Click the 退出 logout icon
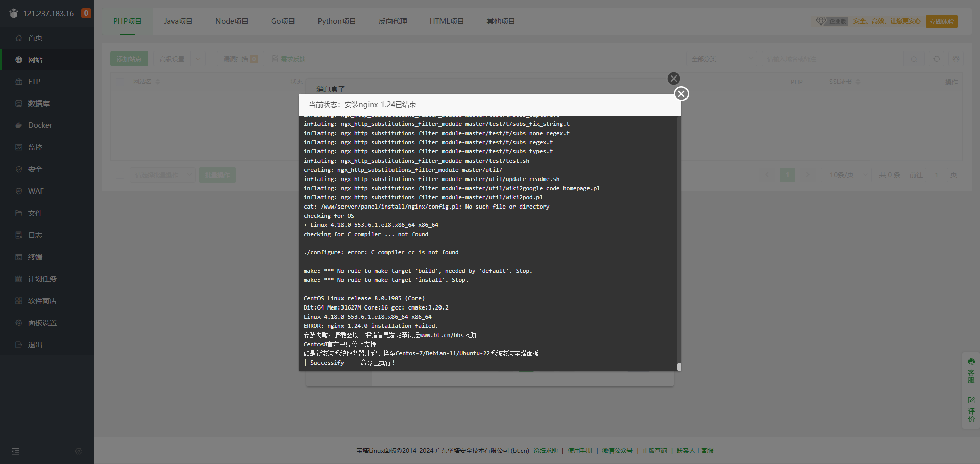The width and height of the screenshot is (980, 464). point(19,345)
